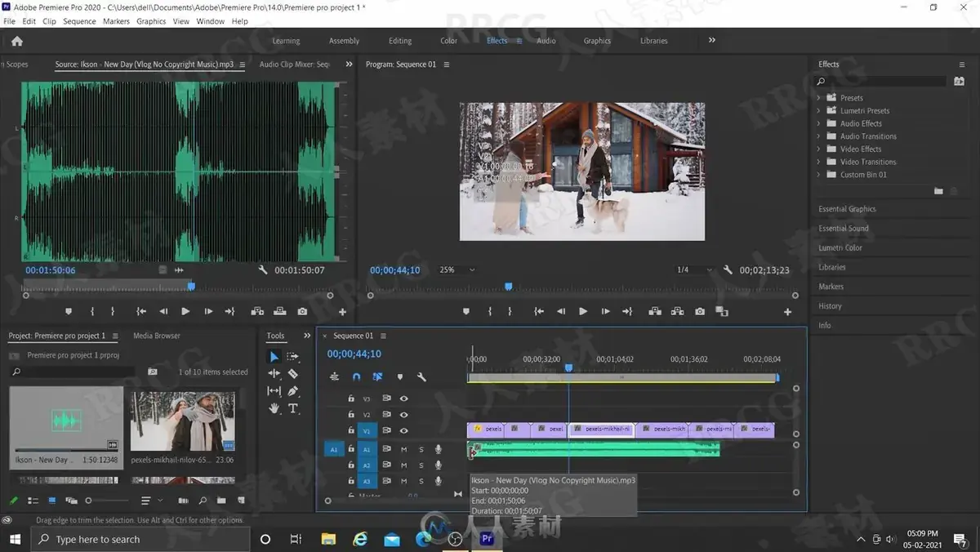Viewport: 980px width, 552px height.
Task: Toggle Linked Selection in timeline
Action: [377, 377]
